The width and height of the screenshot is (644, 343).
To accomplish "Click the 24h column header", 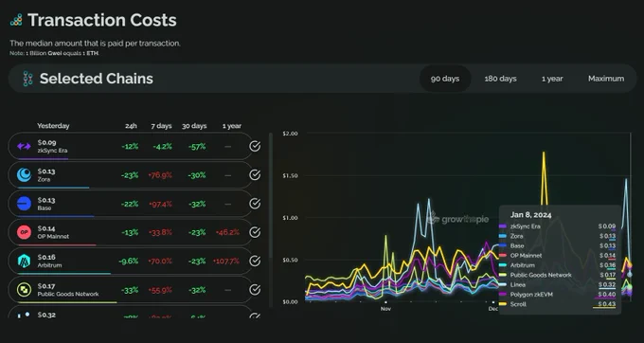I will 131,126.
